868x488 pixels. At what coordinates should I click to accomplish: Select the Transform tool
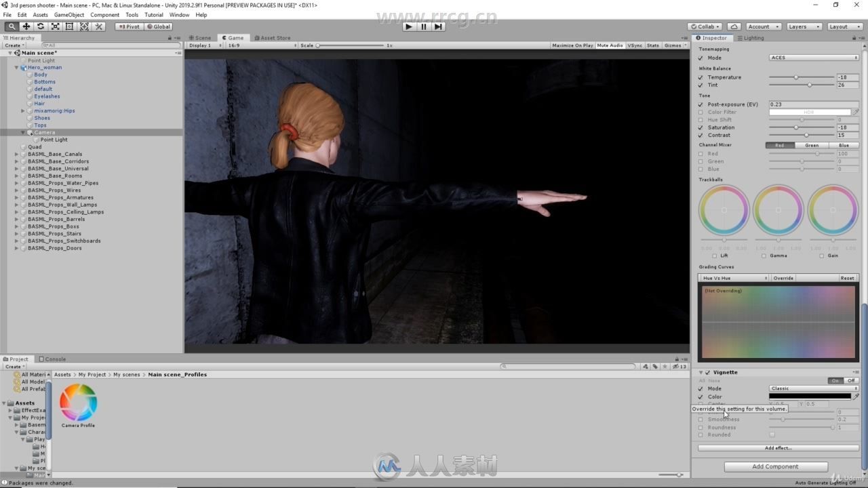pyautogui.click(x=84, y=26)
